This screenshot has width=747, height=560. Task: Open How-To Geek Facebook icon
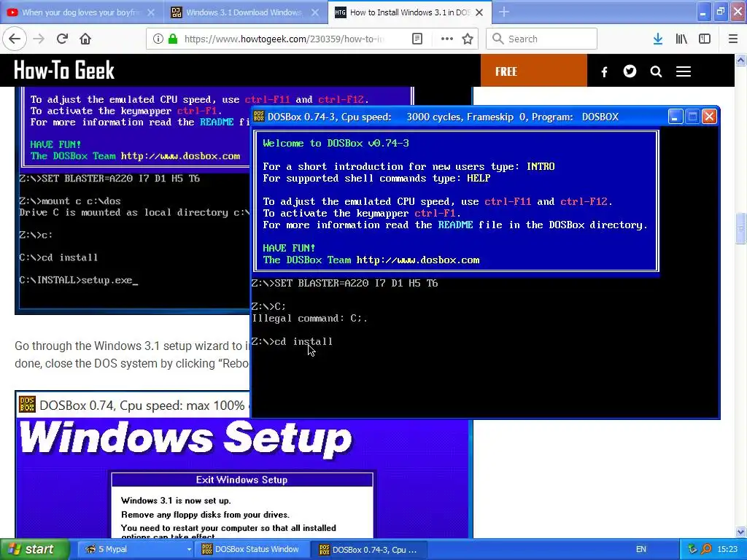tap(604, 72)
